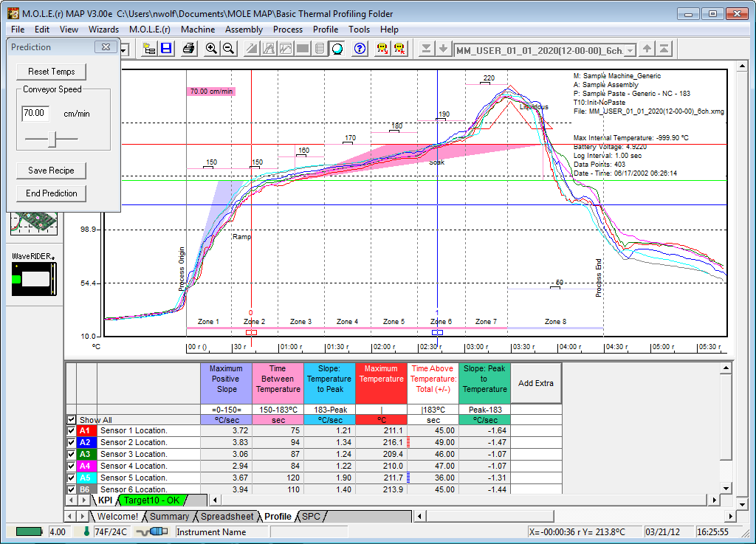Open the Tools menu
756x544 pixels.
point(360,30)
